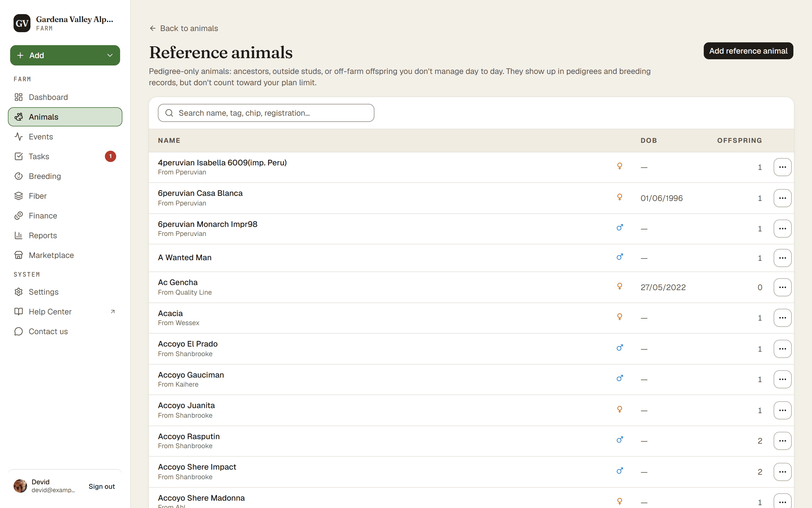Click Add reference animal button
Image resolution: width=812 pixels, height=508 pixels.
[x=748, y=51]
